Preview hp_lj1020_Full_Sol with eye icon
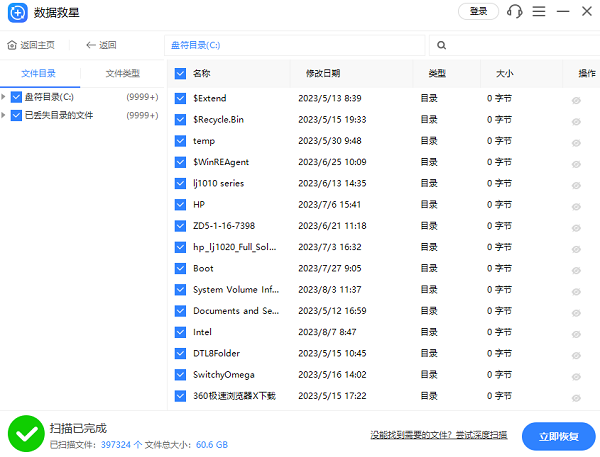The height and width of the screenshot is (457, 600). 576,249
